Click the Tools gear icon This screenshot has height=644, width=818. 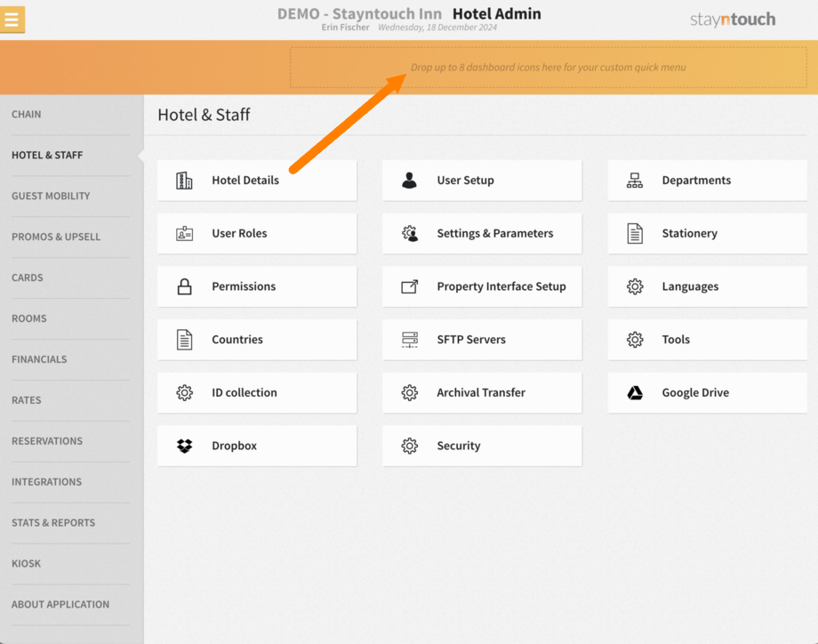pos(635,340)
